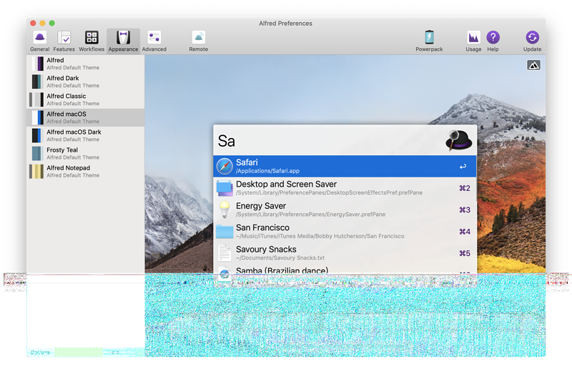
Task: Click the Powerpack battery icon
Action: tap(429, 38)
